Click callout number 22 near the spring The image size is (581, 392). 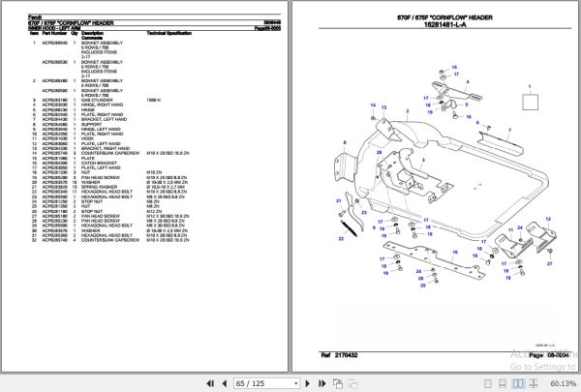point(341,239)
